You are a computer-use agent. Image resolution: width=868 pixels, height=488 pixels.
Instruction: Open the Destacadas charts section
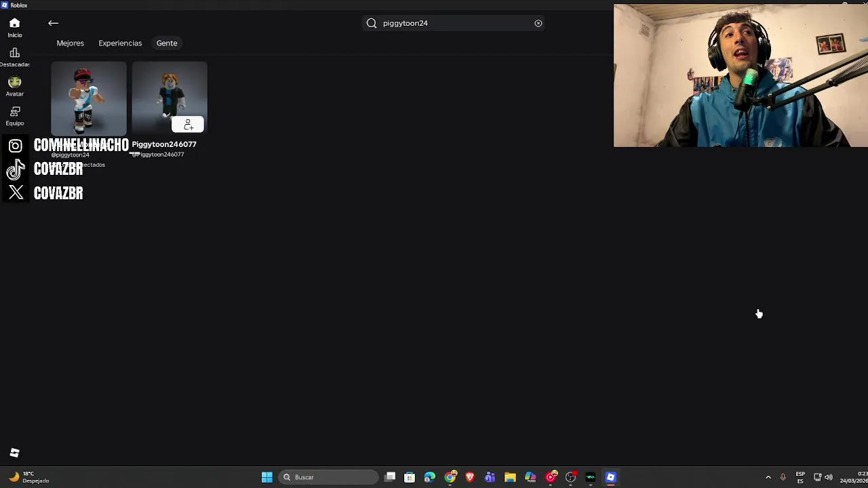(14, 57)
